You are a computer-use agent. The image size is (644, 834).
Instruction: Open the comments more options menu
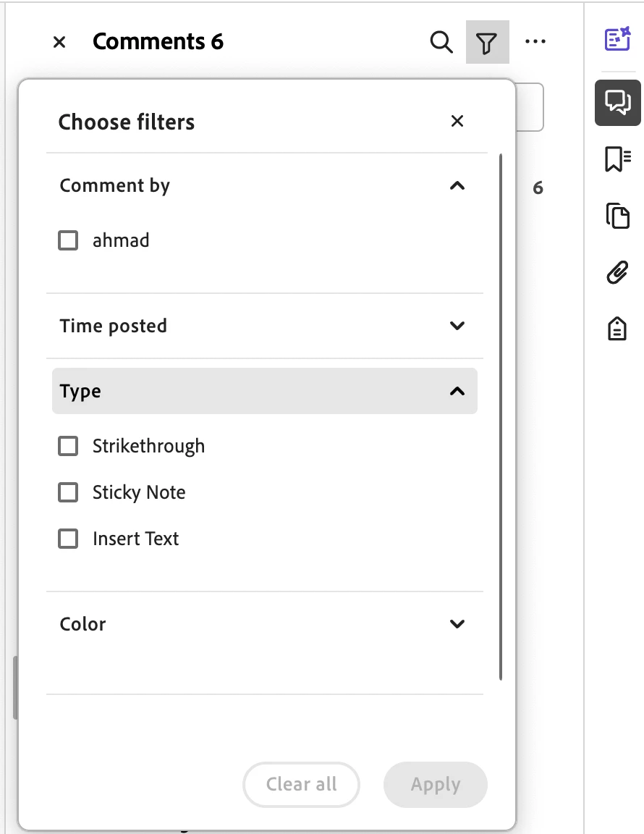(x=535, y=42)
